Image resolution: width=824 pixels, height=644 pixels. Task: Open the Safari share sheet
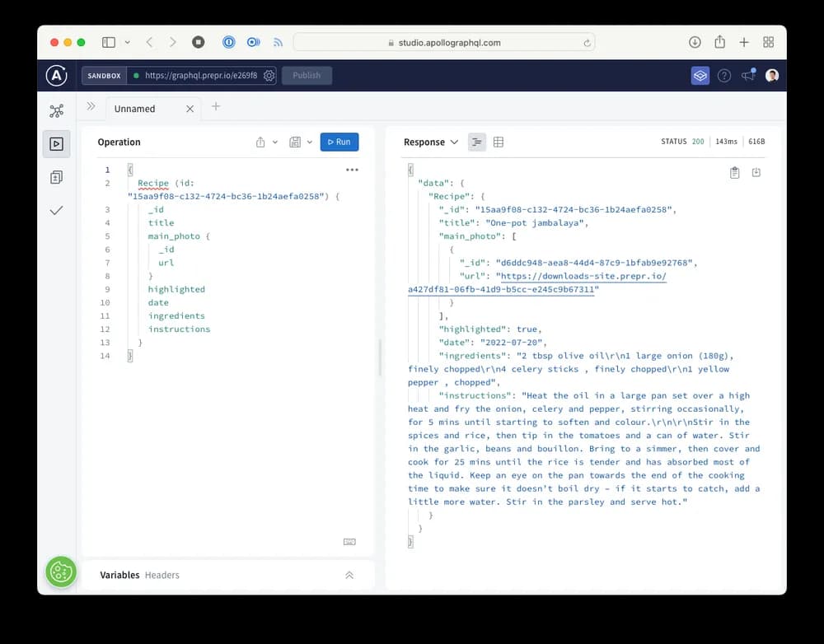tap(720, 42)
